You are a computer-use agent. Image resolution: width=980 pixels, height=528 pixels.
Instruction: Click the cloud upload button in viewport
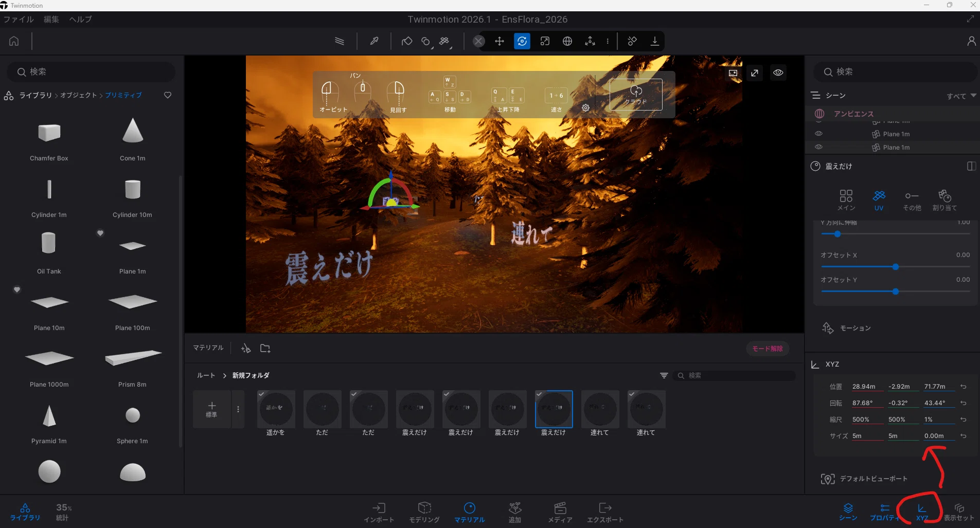tap(636, 95)
